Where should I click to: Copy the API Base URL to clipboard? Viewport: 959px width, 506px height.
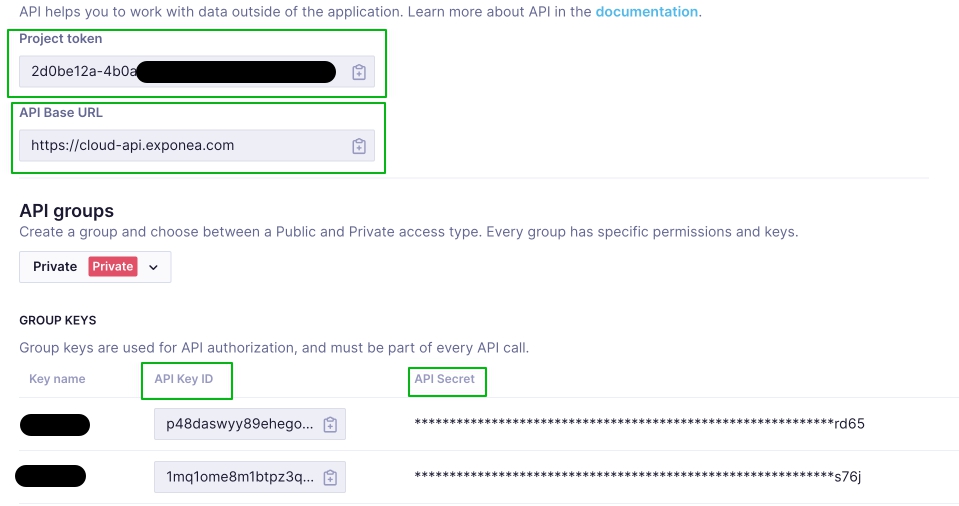point(359,146)
